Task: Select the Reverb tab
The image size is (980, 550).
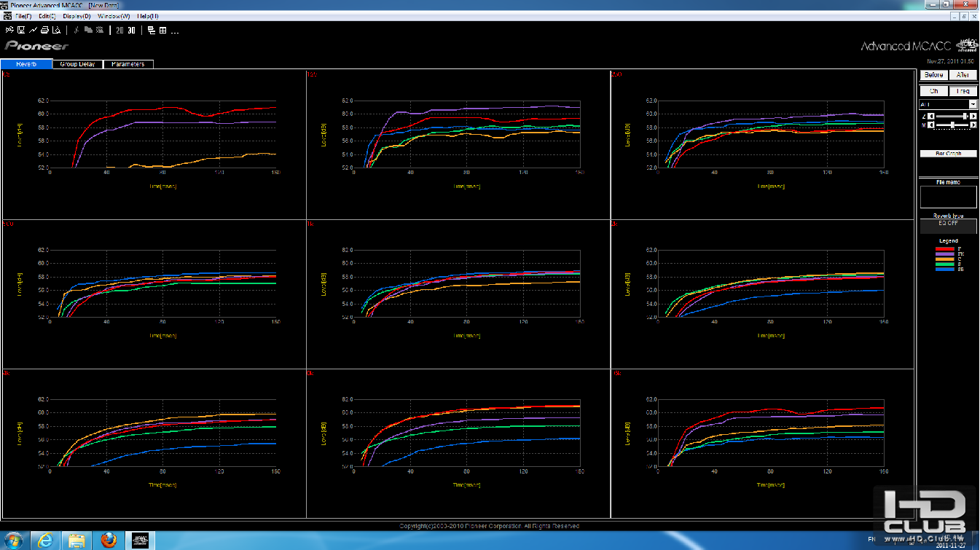Action: (x=27, y=64)
